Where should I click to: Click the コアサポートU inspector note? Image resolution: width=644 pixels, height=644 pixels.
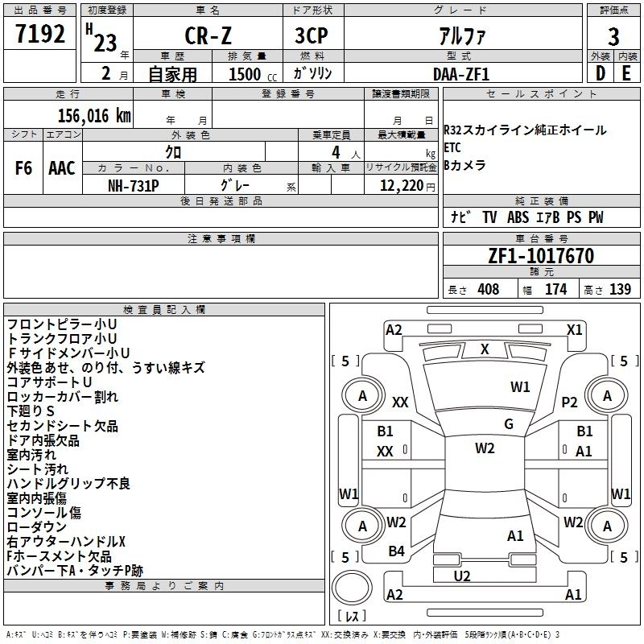click(49, 382)
